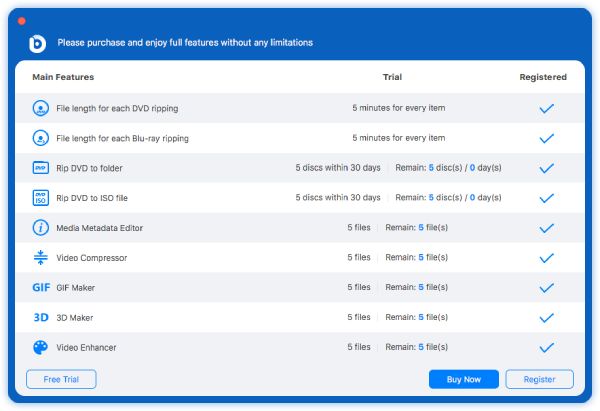Click 'Remain: 5 file(s)' in GIF Maker row
The image size is (600, 411).
click(417, 287)
